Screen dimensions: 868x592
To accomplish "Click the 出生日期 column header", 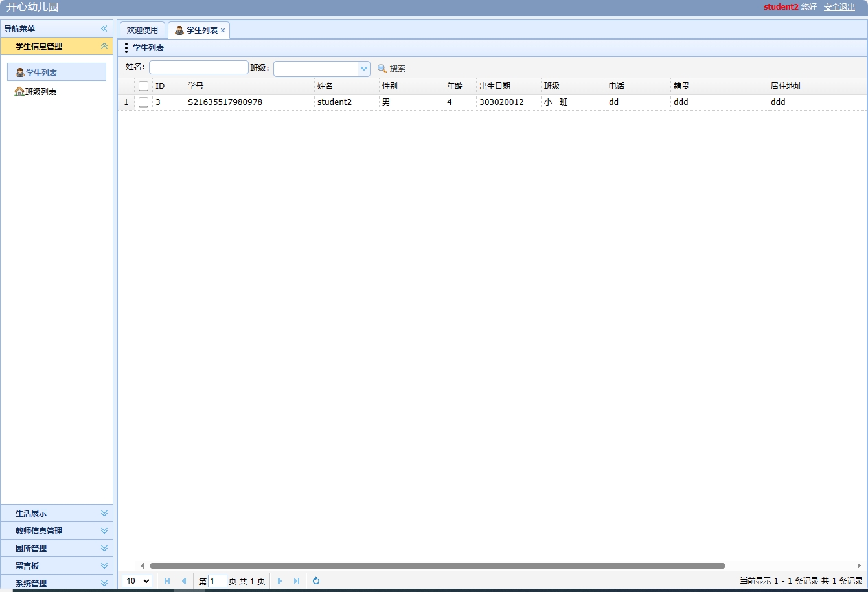I will 508,86.
